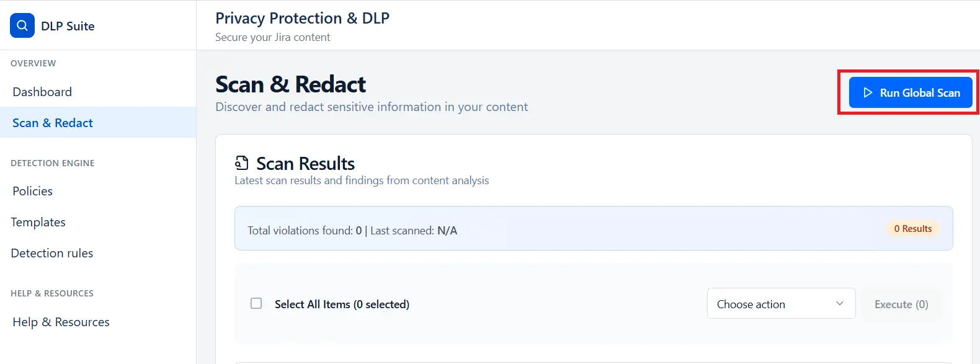Click the DLP Suite magnifier logo icon
980x364 pixels.
click(22, 25)
